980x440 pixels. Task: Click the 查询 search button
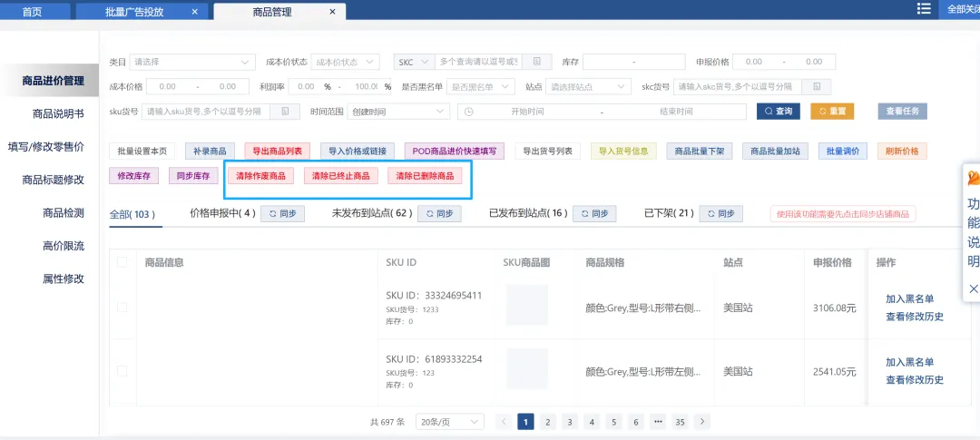pyautogui.click(x=779, y=112)
